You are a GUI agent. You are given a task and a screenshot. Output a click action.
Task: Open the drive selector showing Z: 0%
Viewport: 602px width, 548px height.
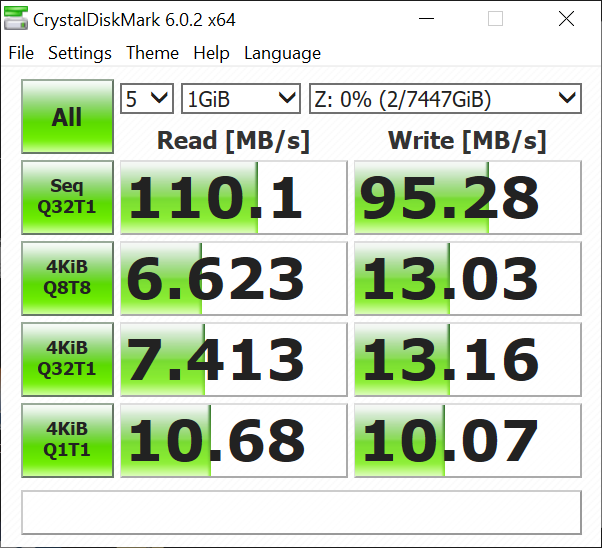coord(445,99)
